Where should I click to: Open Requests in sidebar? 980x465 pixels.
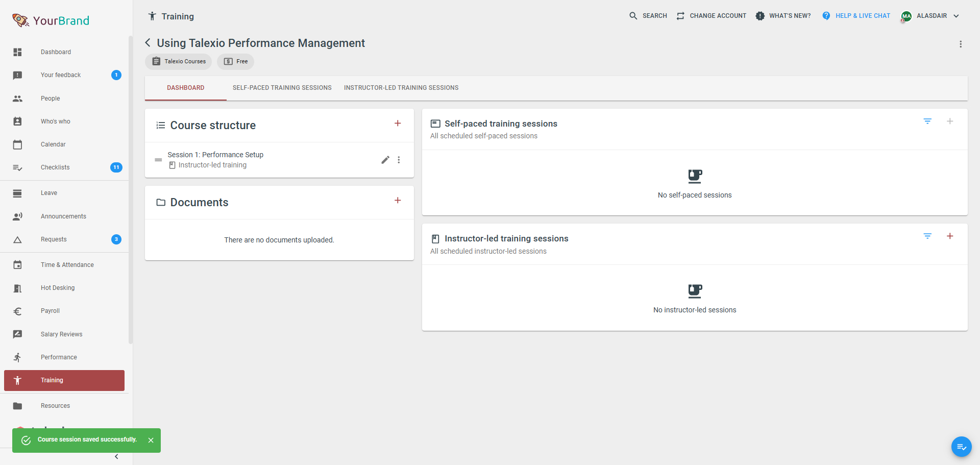pyautogui.click(x=64, y=239)
